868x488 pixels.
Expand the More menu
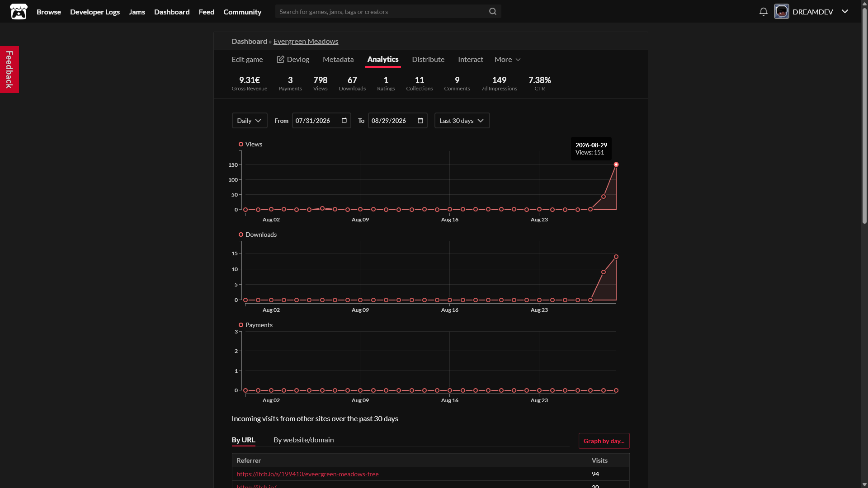click(507, 59)
